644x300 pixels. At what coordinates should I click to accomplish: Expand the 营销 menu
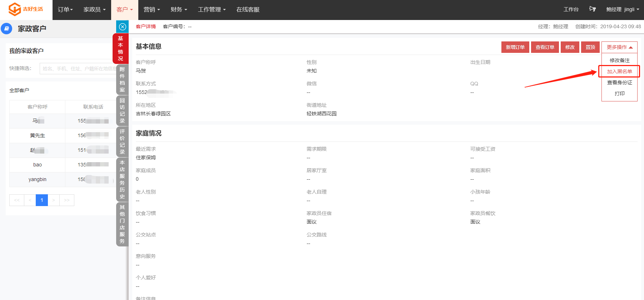point(152,10)
